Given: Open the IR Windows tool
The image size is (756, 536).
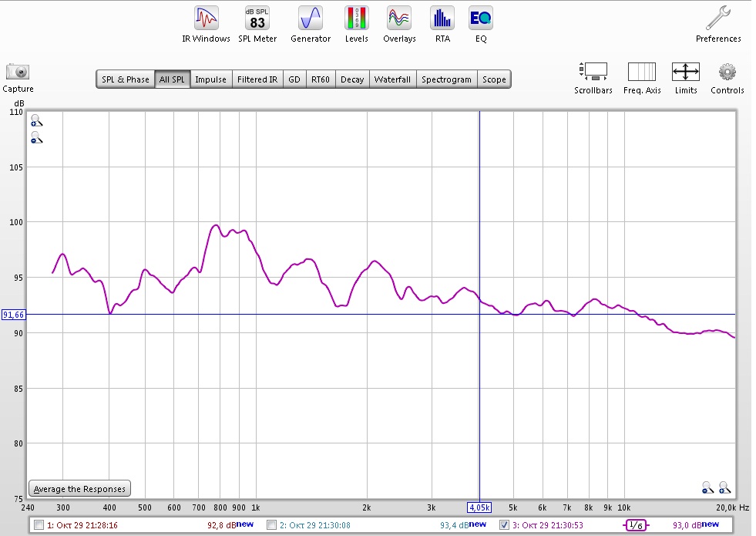Looking at the screenshot, I should [x=206, y=24].
